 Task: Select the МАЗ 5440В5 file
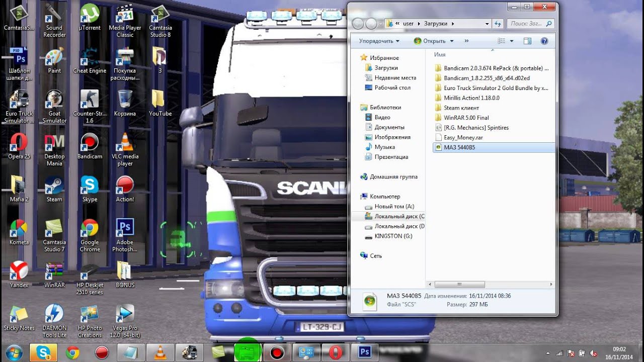pyautogui.click(x=493, y=147)
